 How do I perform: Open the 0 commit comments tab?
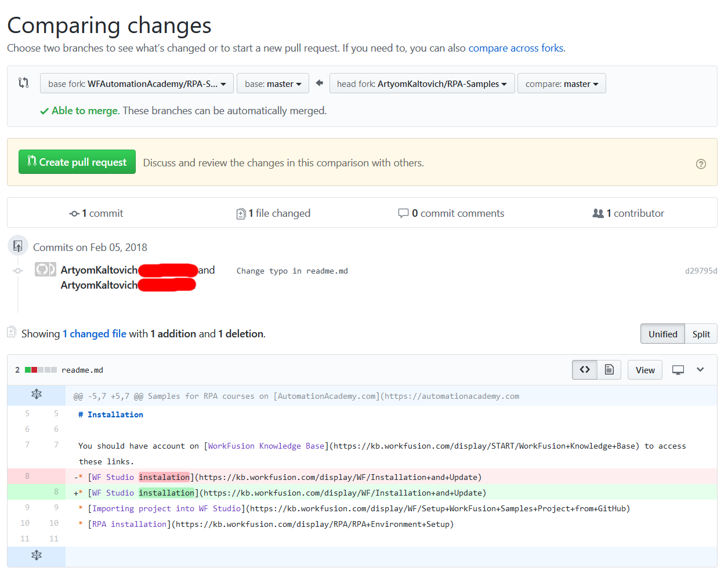point(451,213)
